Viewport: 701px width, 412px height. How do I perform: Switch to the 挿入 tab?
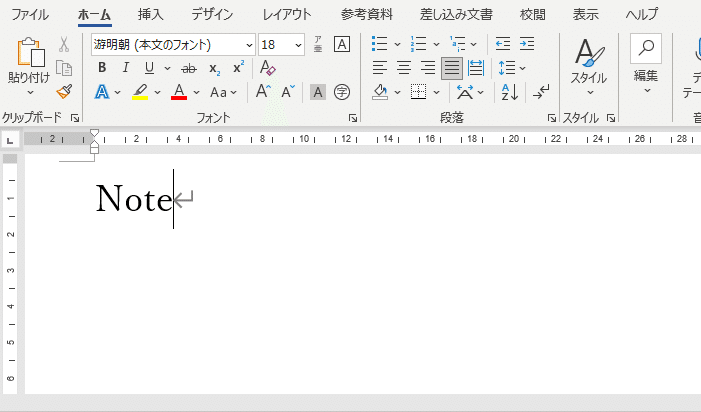point(150,15)
